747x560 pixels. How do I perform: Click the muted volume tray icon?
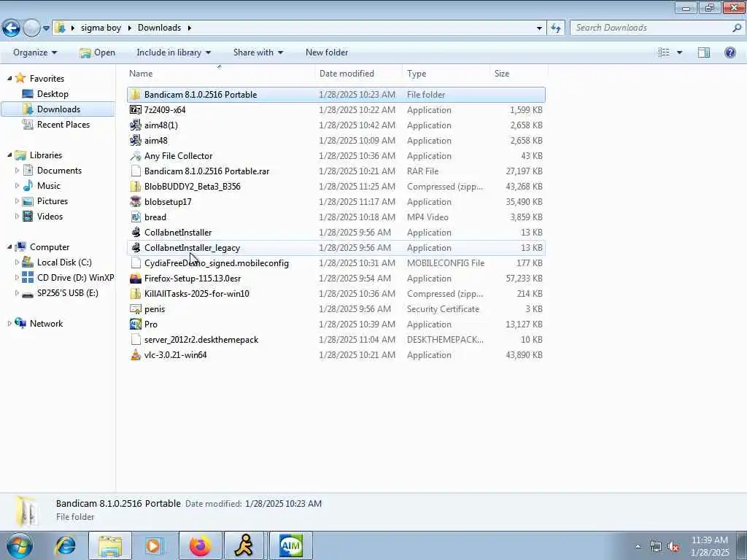tap(673, 547)
